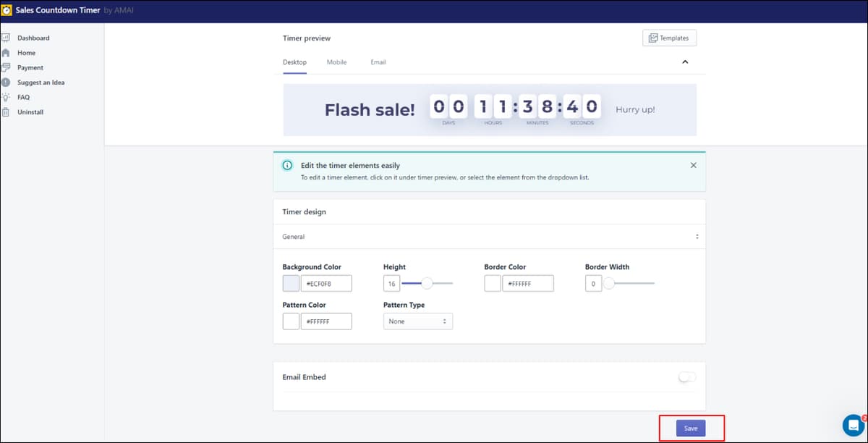Click the FAQ lightbulb icon
The image size is (868, 443).
5,97
